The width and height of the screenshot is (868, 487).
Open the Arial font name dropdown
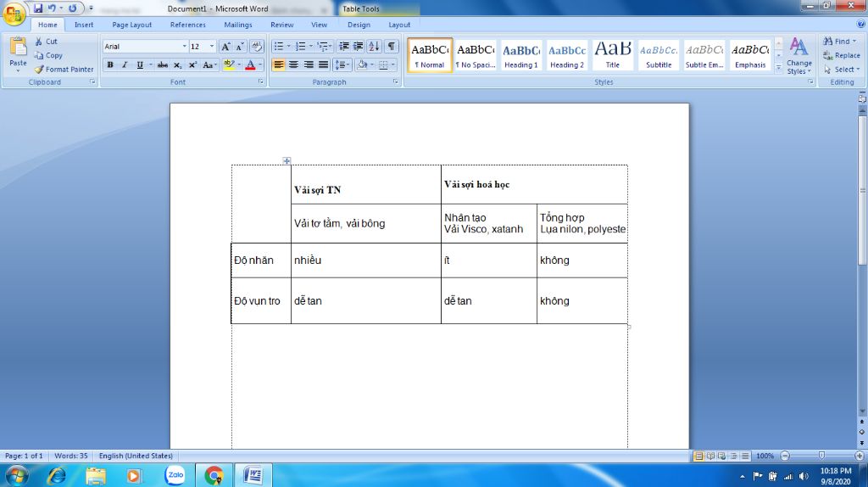pos(184,47)
